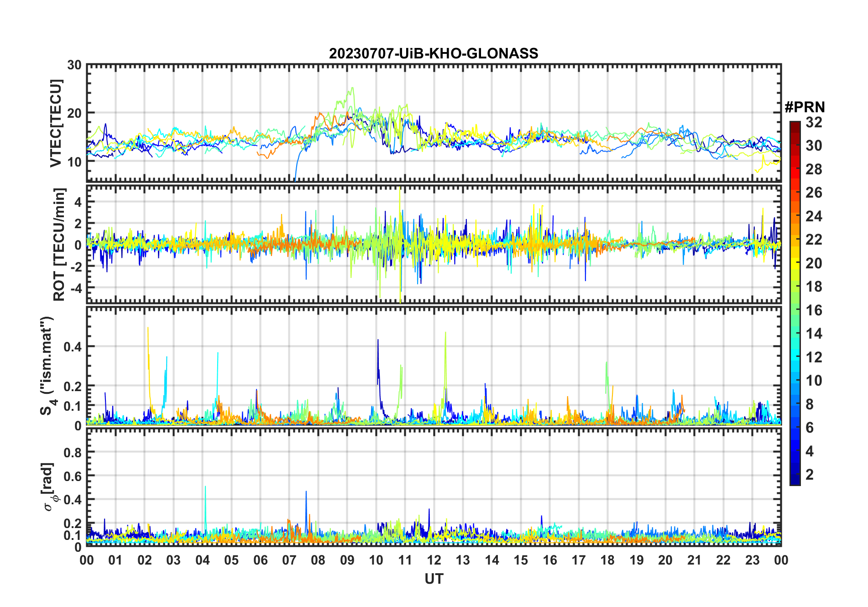Select the UT x-axis label

click(x=434, y=579)
